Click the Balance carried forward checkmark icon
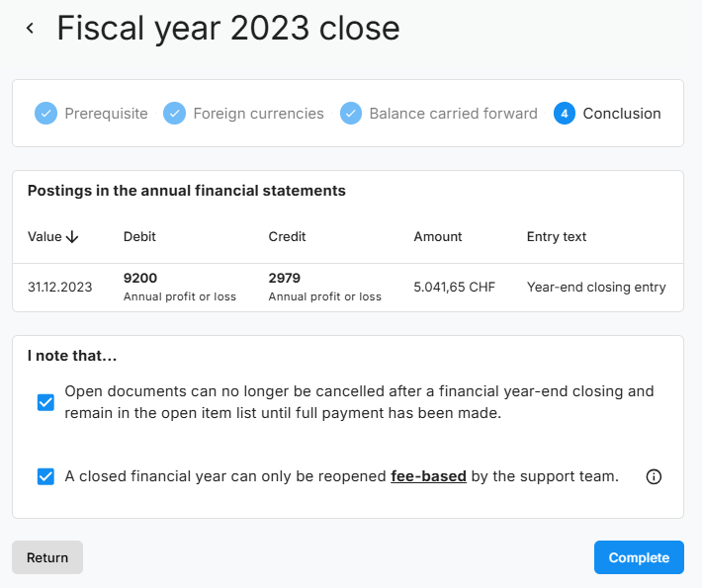This screenshot has width=702, height=588. click(351, 114)
